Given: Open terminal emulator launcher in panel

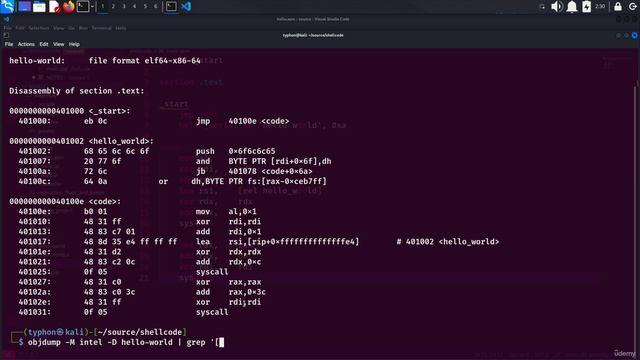Looking at the screenshot, I should tap(83, 6).
